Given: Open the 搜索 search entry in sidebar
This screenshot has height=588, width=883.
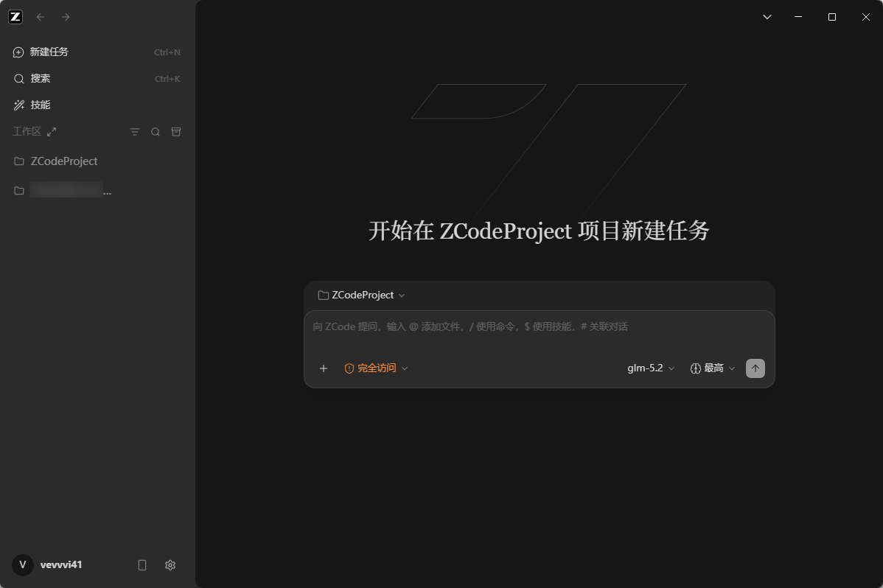Looking at the screenshot, I should (x=97, y=78).
